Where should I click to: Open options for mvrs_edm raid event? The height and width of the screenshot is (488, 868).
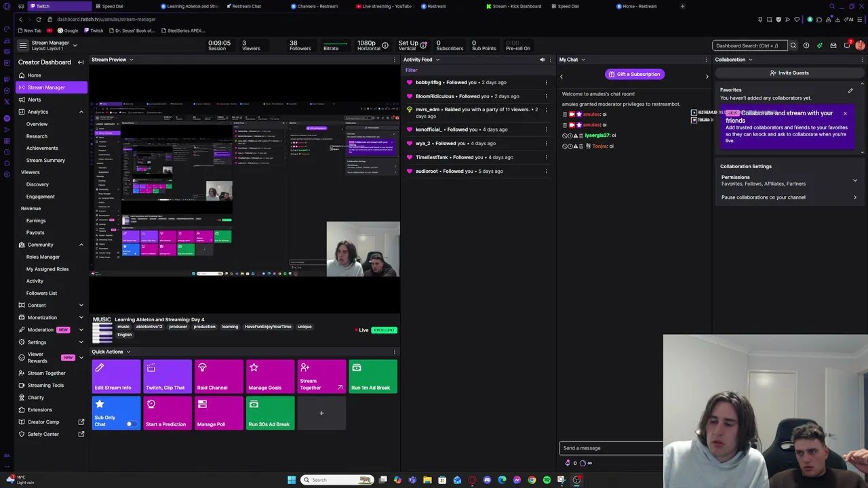(546, 110)
